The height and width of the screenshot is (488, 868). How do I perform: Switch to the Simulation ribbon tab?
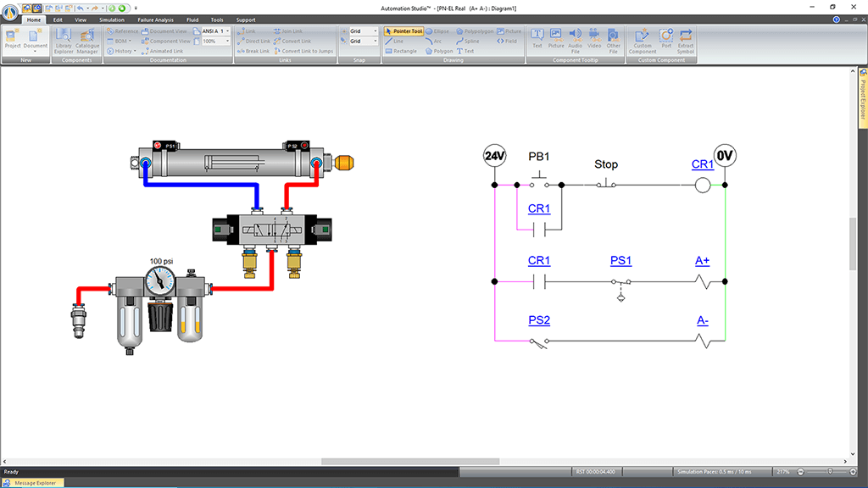[111, 19]
